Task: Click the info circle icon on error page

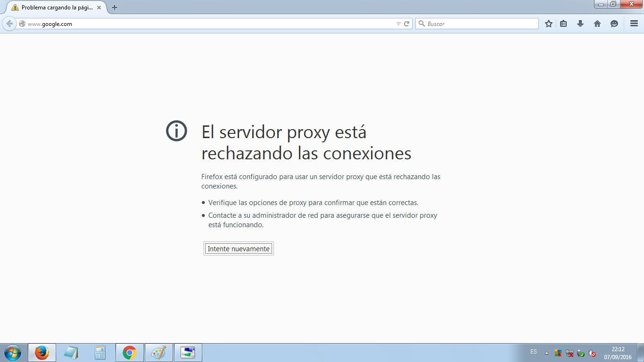Action: pos(177,131)
